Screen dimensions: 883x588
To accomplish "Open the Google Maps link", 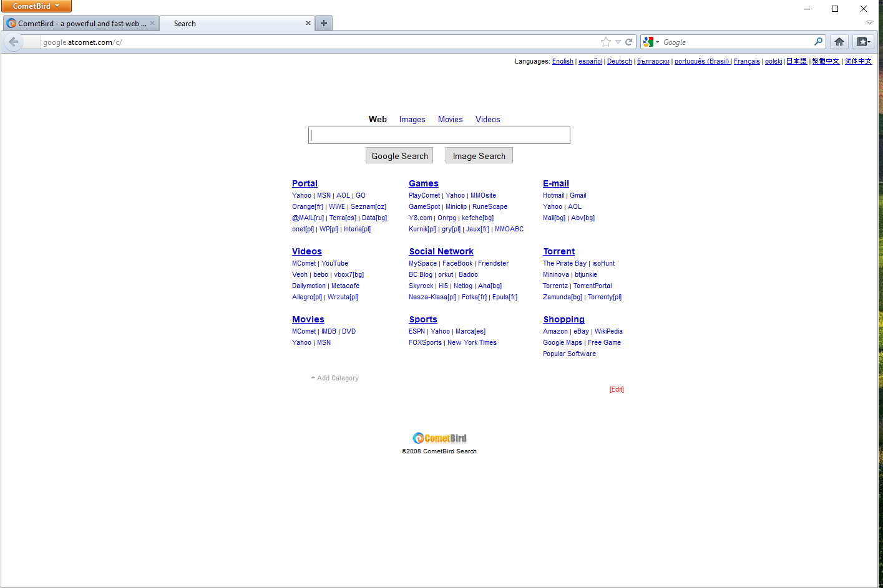I will (562, 342).
